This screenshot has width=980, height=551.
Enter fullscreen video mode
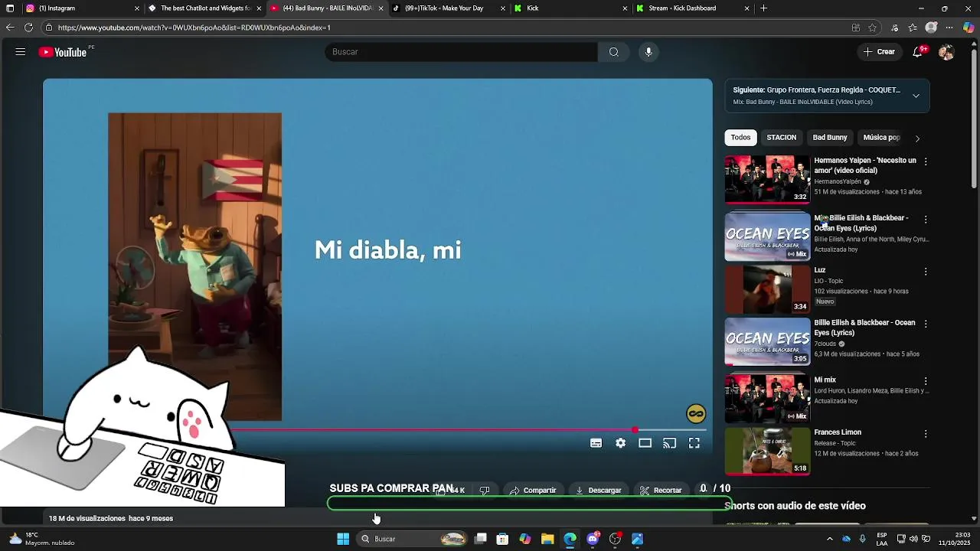(694, 443)
